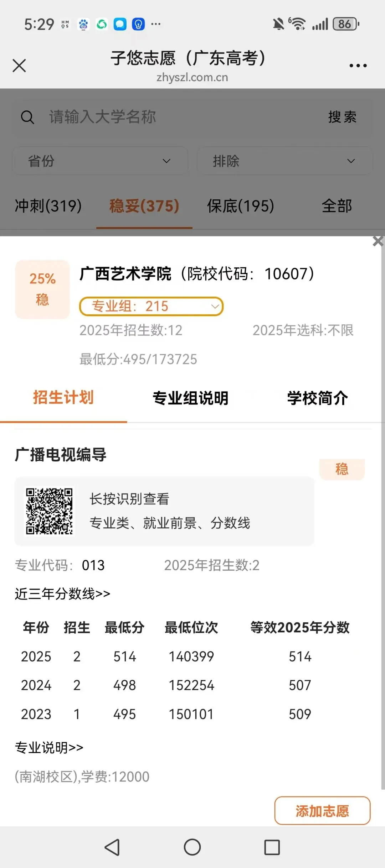Dismiss the school detail popup

point(378,241)
